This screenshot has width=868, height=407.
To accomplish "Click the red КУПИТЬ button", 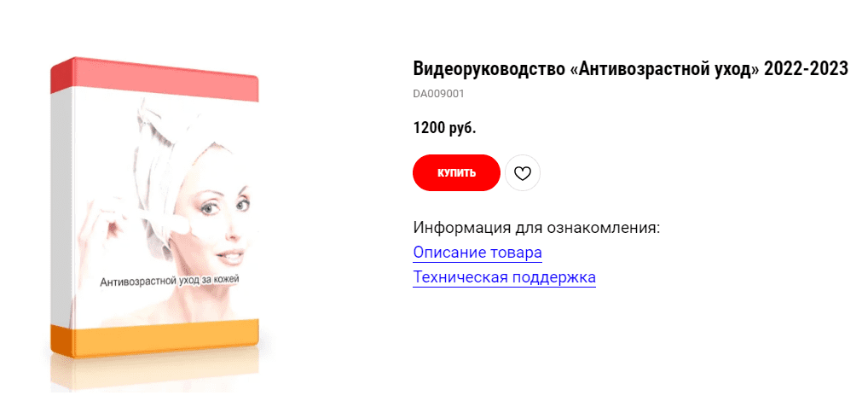I will [456, 172].
